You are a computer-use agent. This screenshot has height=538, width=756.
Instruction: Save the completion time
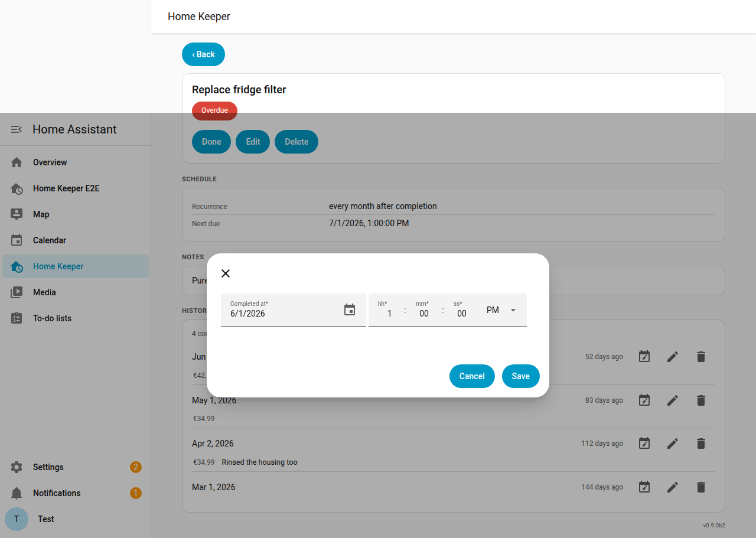(x=521, y=376)
